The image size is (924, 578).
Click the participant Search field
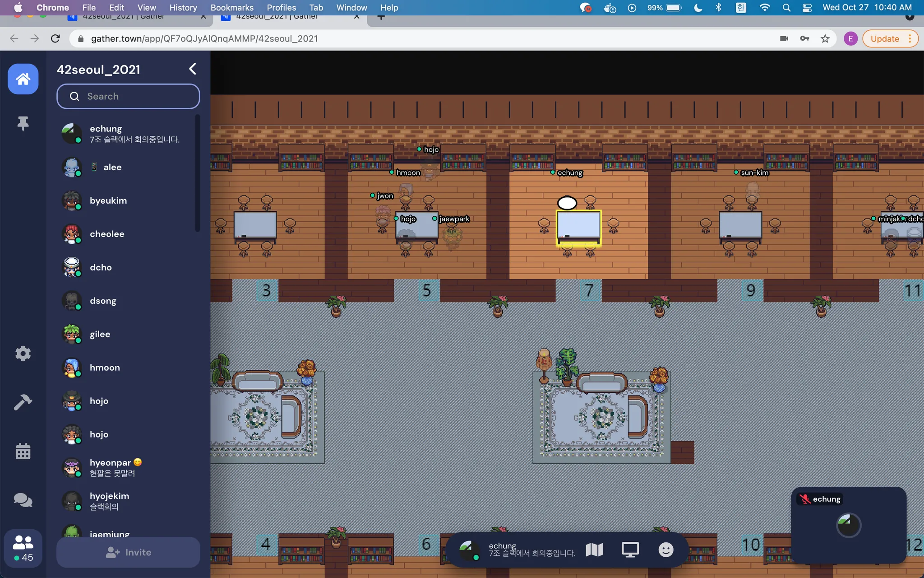[128, 96]
